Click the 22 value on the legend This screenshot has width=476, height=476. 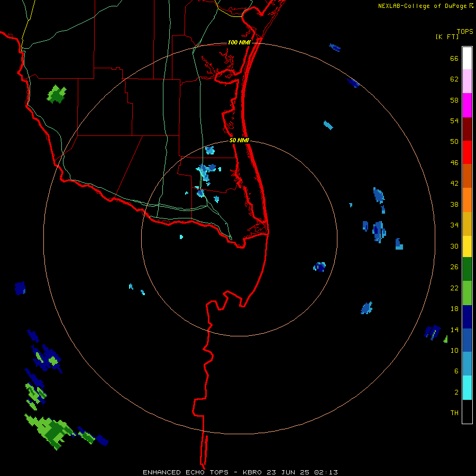(454, 288)
